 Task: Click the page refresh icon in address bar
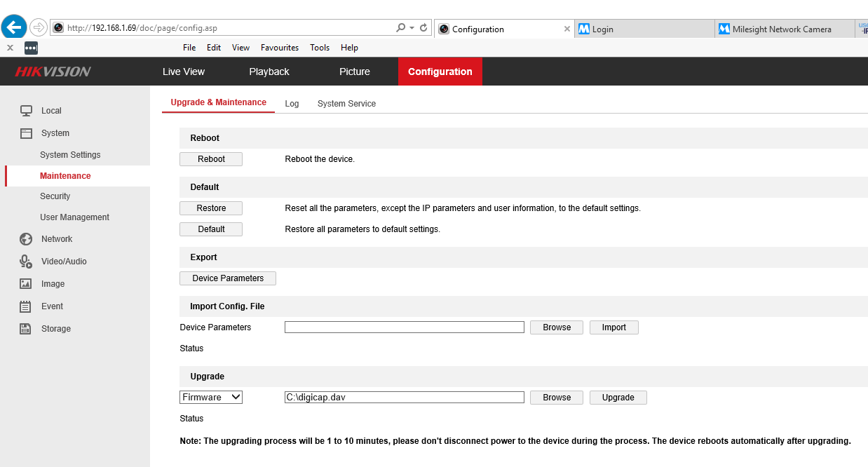click(x=423, y=28)
